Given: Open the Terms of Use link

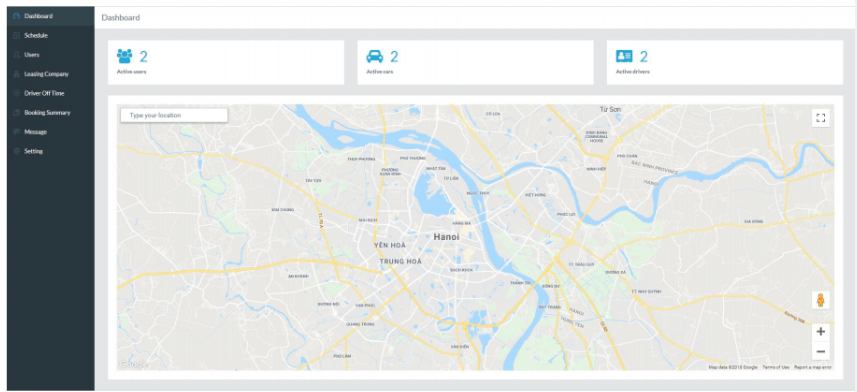Looking at the screenshot, I should click(x=776, y=367).
